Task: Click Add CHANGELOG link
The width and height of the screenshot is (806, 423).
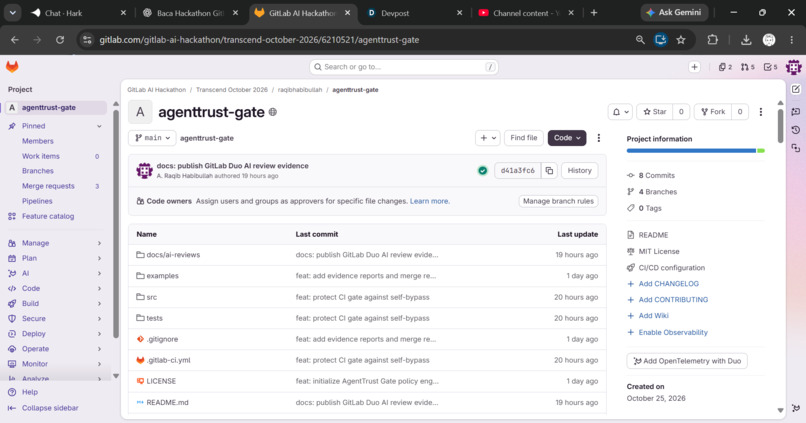Action: pyautogui.click(x=668, y=284)
